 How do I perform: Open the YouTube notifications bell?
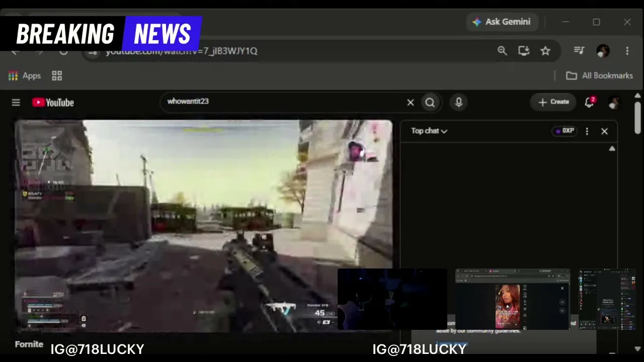590,103
